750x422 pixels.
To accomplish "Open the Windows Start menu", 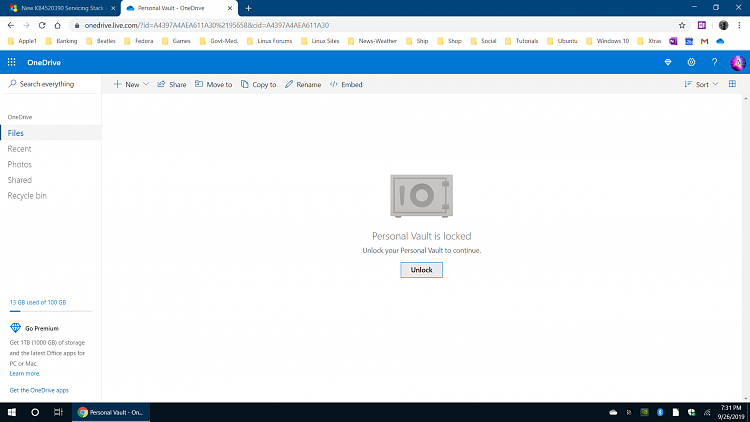I will pyautogui.click(x=12, y=412).
